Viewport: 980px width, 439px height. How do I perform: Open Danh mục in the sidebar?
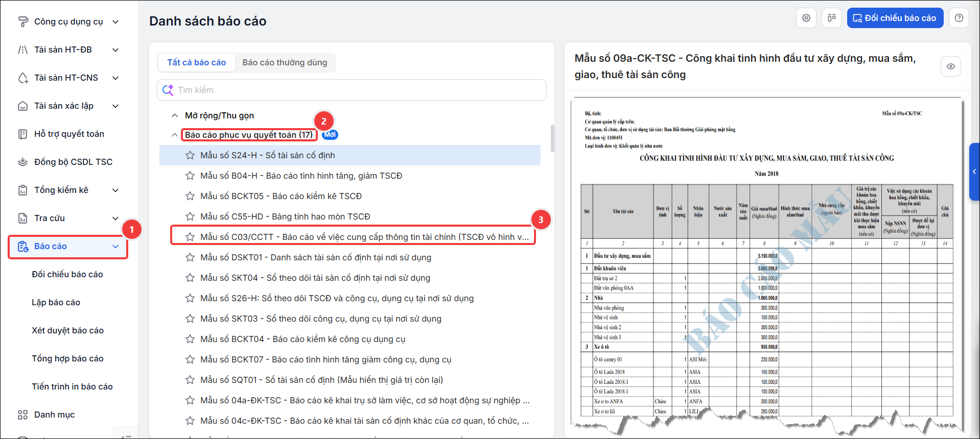click(x=54, y=414)
